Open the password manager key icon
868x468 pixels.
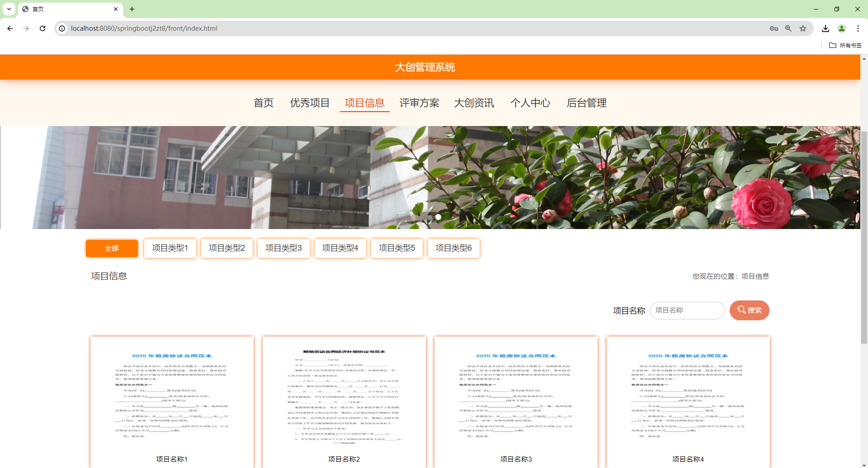tap(774, 28)
